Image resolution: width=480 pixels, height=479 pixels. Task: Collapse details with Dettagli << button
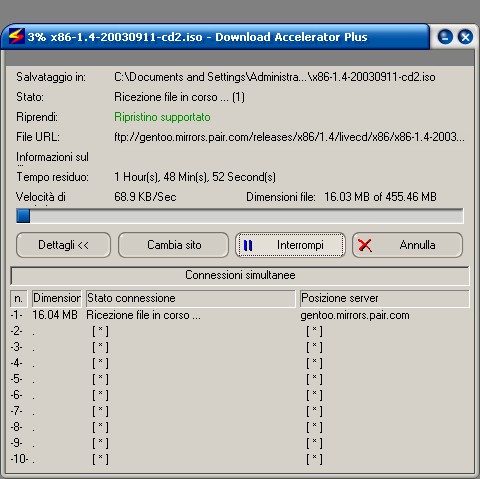pos(63,245)
